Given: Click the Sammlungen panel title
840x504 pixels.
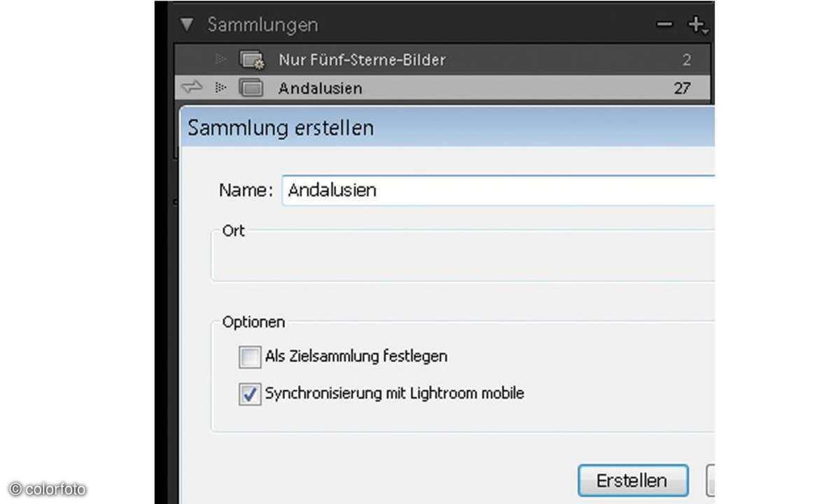Looking at the screenshot, I should pyautogui.click(x=262, y=25).
